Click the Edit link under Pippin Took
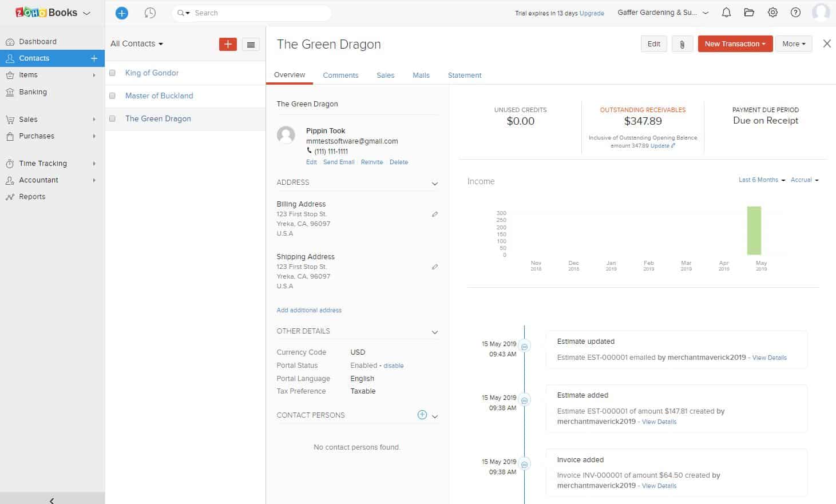Image resolution: width=836 pixels, height=504 pixels. coord(311,162)
